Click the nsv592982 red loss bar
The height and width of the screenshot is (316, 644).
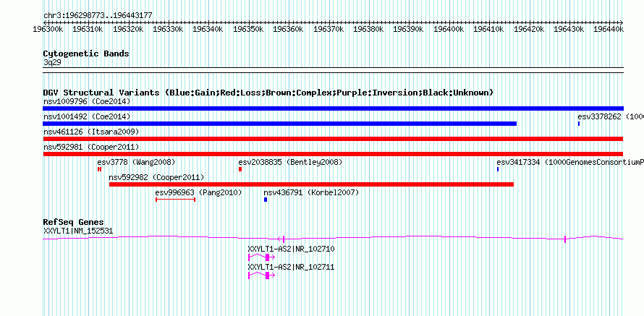click(311, 184)
